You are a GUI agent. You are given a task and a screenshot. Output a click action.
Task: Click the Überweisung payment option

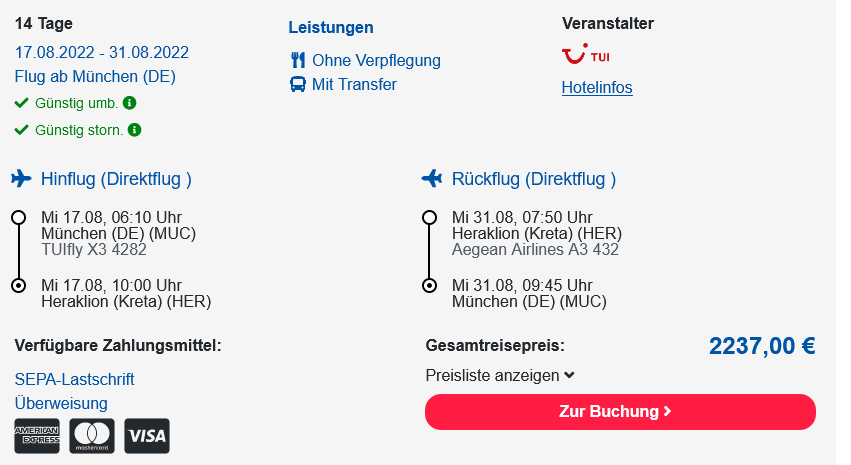coord(61,403)
